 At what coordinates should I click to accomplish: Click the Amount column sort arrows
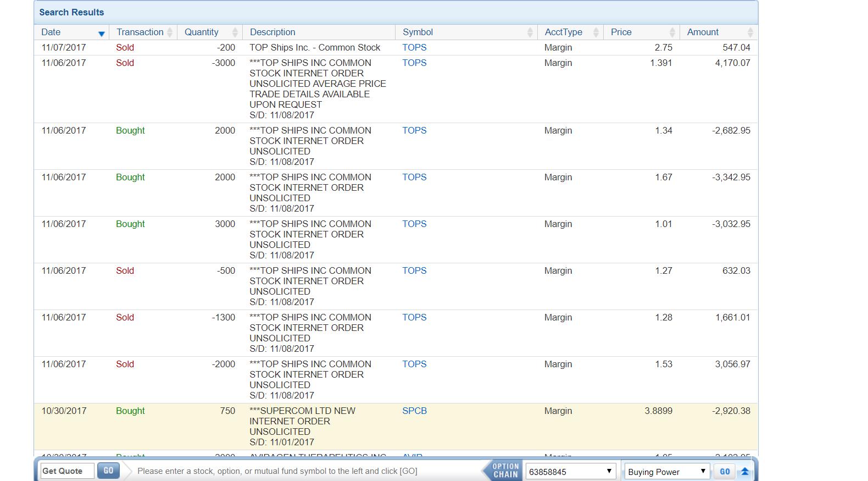tap(750, 32)
